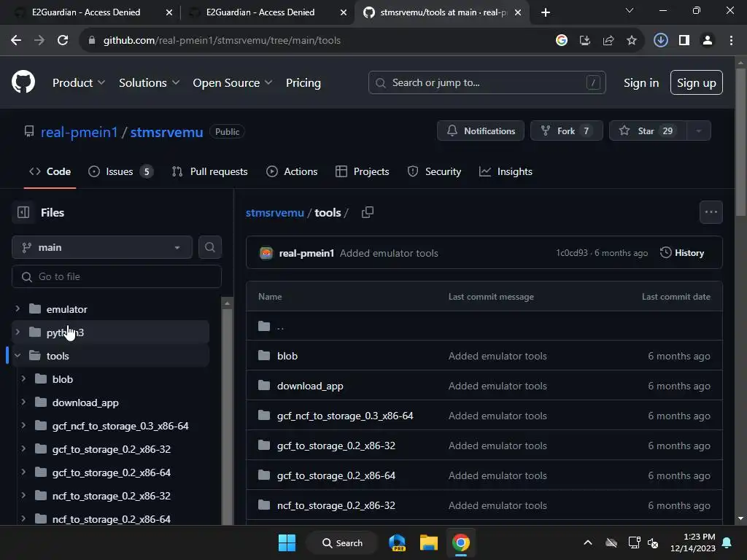Open Open Source navigation dropdown
The width and height of the screenshot is (747, 560).
coord(233,83)
